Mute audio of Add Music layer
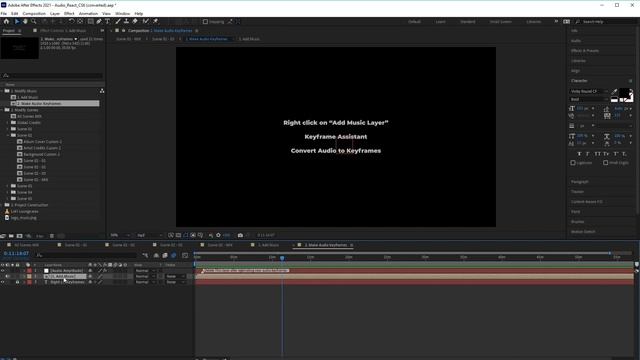The width and height of the screenshot is (640, 360). 7,276
